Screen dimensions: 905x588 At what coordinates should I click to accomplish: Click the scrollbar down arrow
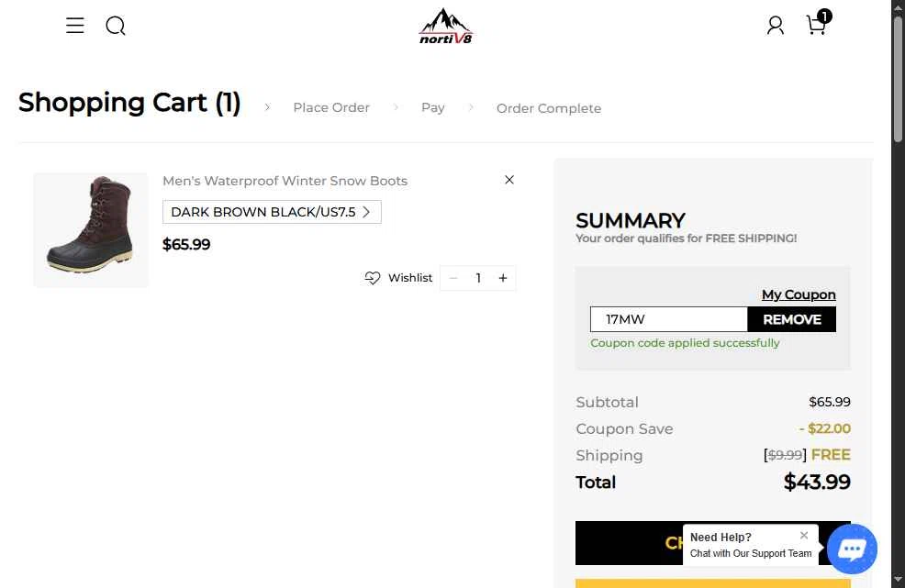click(898, 580)
